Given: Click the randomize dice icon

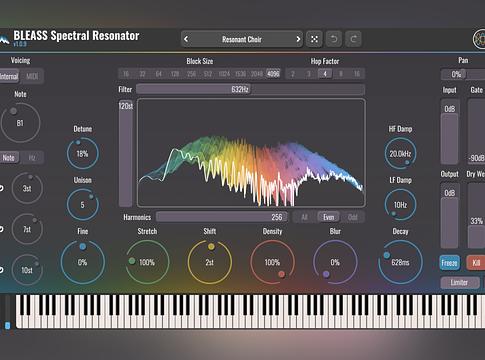Looking at the screenshot, I should (314, 39).
